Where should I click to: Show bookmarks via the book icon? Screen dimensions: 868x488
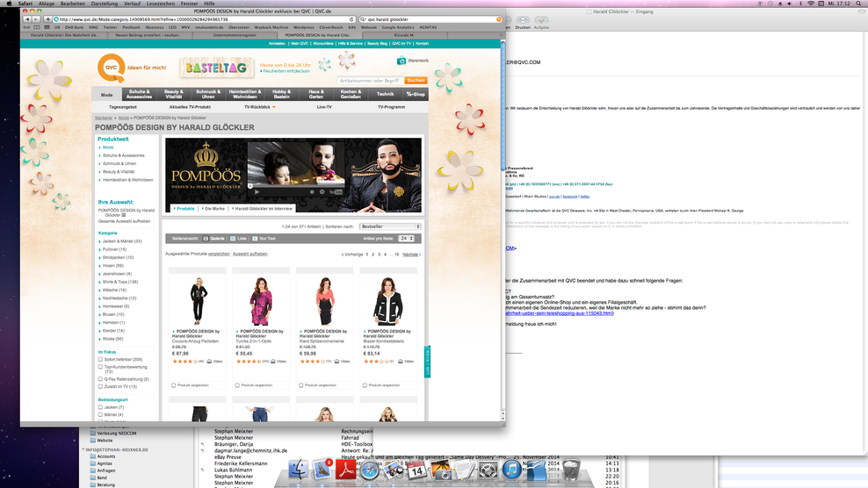[37, 27]
